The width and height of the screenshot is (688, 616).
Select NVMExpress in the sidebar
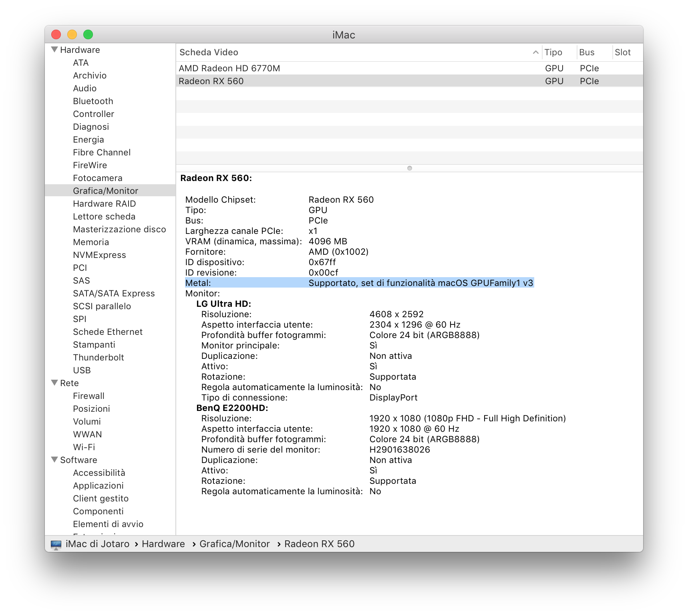99,255
